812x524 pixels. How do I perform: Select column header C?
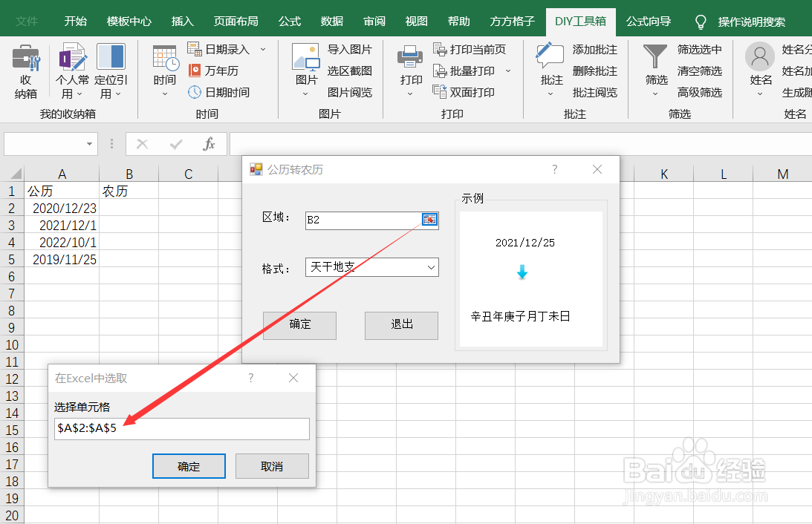pyautogui.click(x=189, y=174)
